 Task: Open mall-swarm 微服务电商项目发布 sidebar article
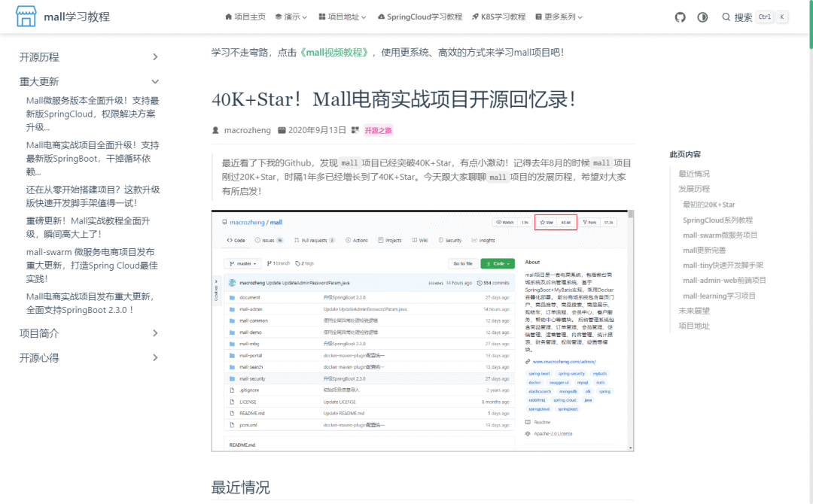point(92,266)
